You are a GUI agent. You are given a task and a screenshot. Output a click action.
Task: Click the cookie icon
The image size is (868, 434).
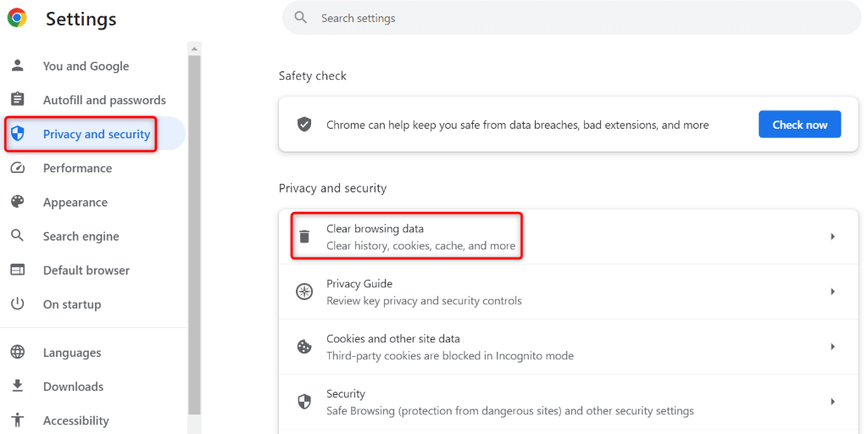pos(304,347)
